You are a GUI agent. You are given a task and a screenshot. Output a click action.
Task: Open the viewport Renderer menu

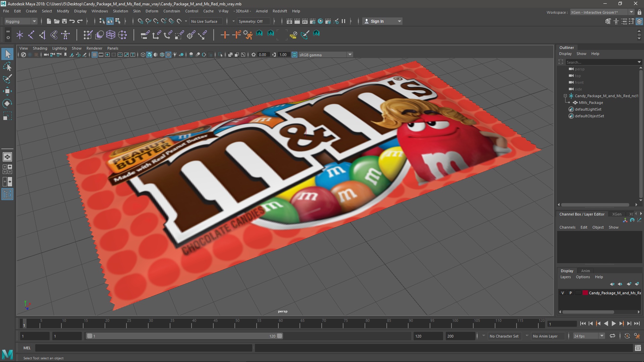point(94,48)
